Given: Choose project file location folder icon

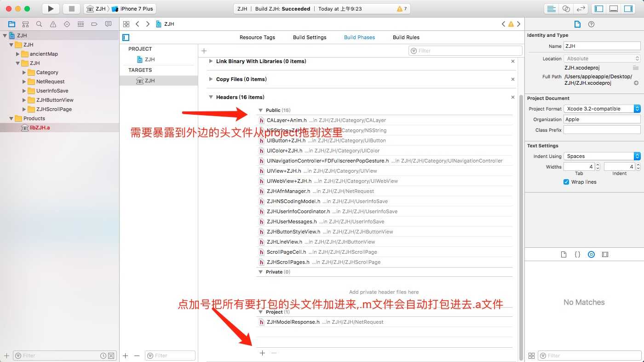Looking at the screenshot, I should coord(636,68).
